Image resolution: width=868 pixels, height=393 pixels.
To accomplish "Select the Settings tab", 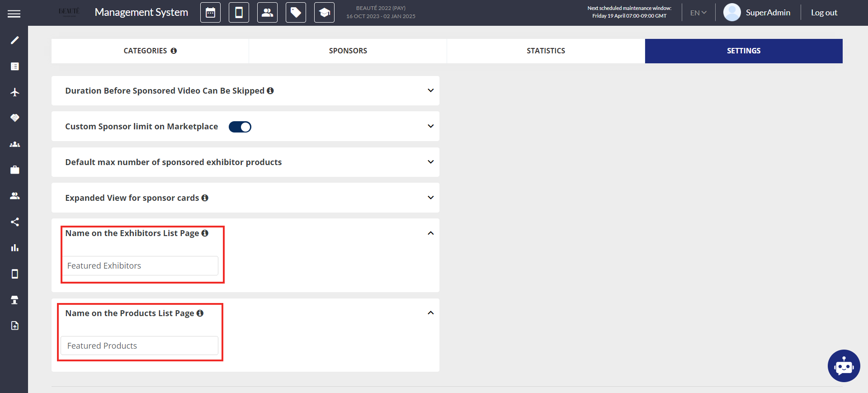I will [744, 51].
